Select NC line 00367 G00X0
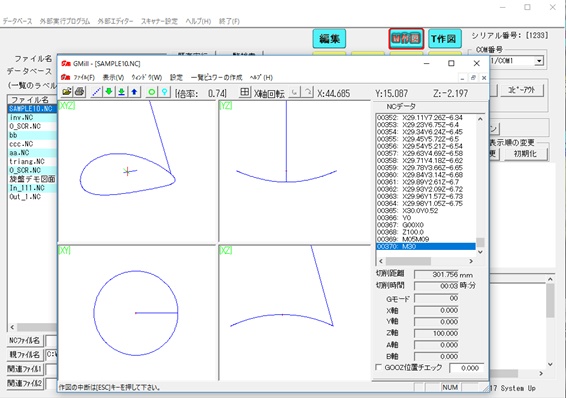This screenshot has width=567, height=398. tap(426, 225)
